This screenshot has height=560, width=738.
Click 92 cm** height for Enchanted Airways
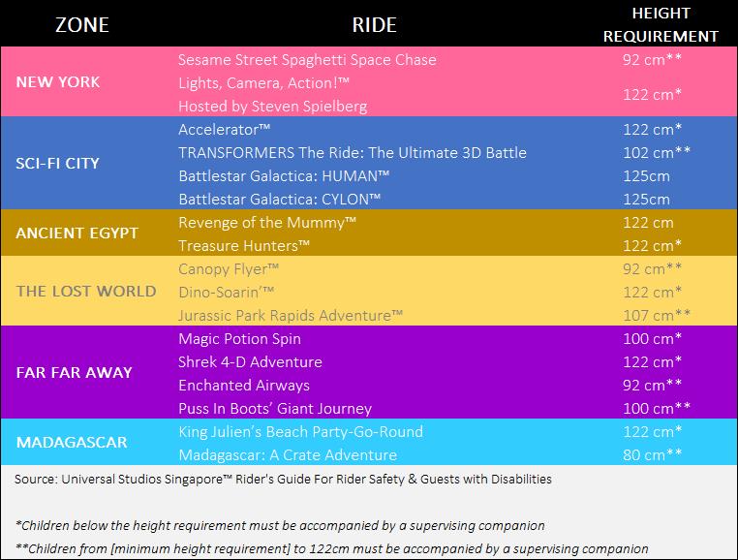point(652,386)
